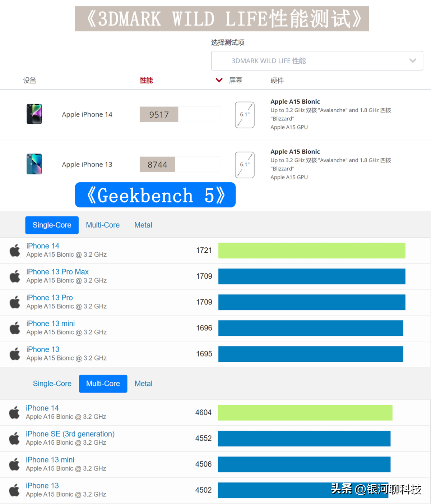Click the score value 4604
Image resolution: width=431 pixels, height=504 pixels.
point(203,412)
